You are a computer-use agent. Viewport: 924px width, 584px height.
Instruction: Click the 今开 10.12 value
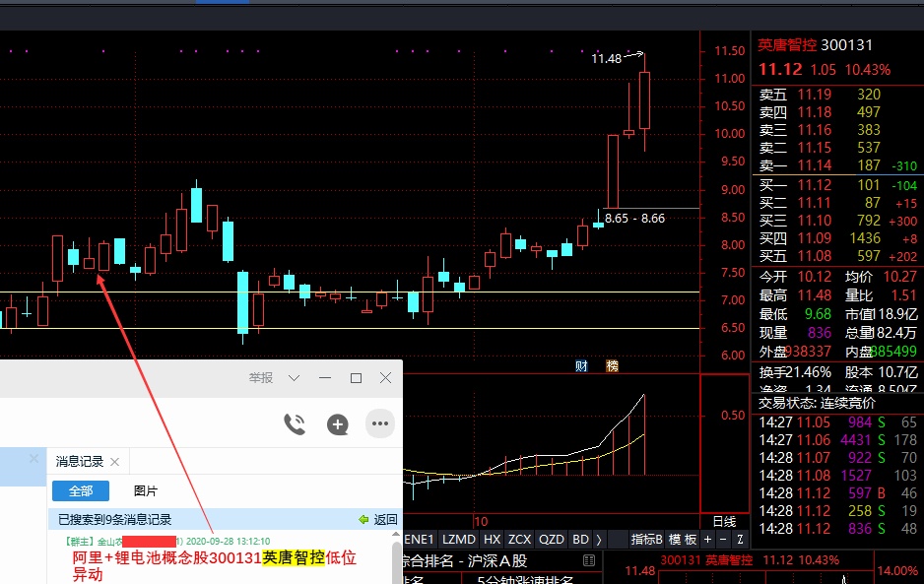815,277
